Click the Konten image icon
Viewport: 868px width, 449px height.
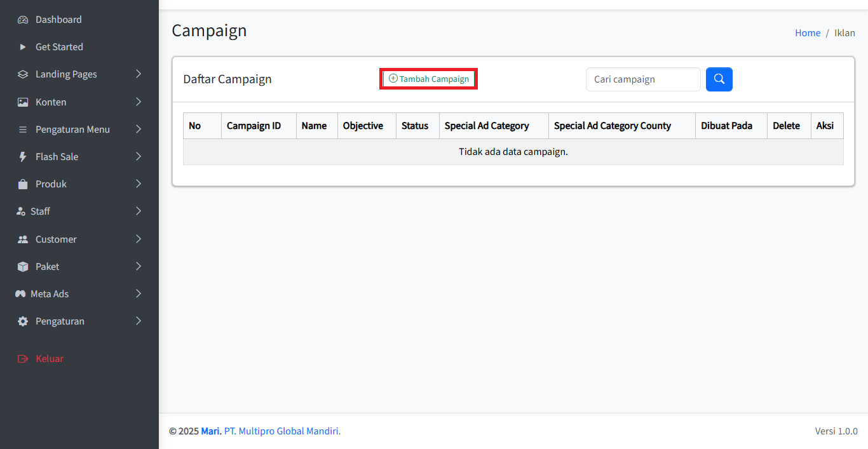[x=23, y=102]
